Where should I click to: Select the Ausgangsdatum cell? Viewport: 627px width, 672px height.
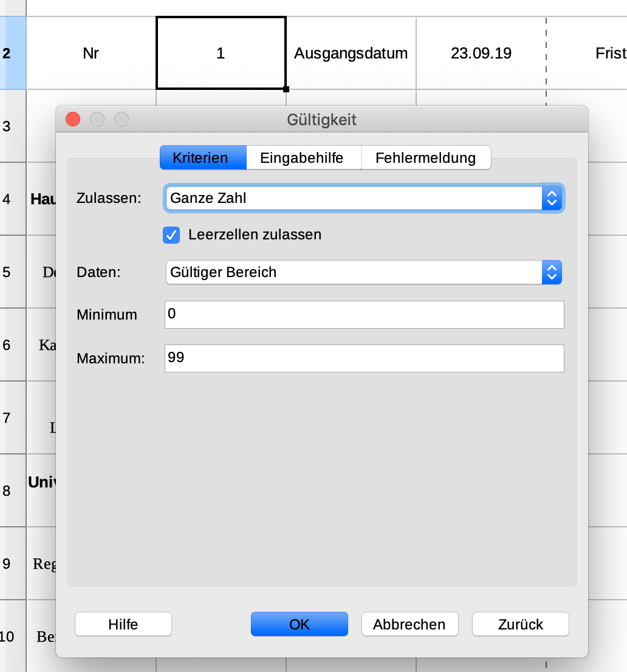(x=351, y=53)
